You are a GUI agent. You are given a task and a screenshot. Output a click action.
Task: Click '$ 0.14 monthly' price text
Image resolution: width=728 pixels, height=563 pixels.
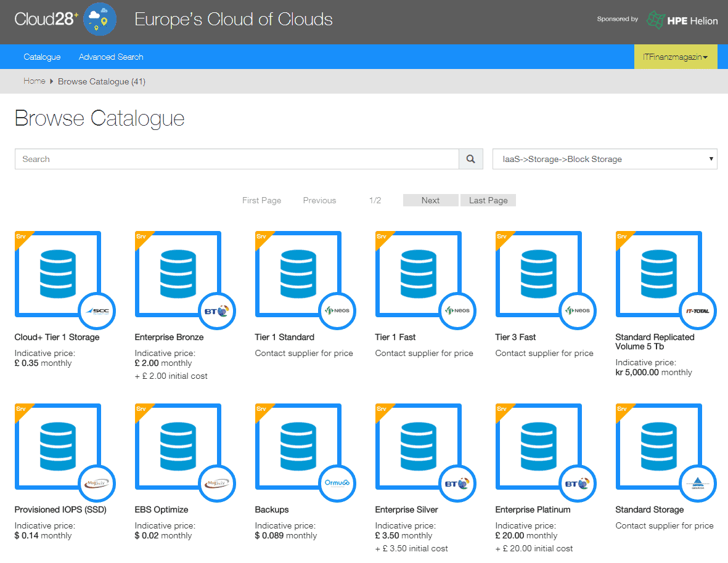pos(43,536)
